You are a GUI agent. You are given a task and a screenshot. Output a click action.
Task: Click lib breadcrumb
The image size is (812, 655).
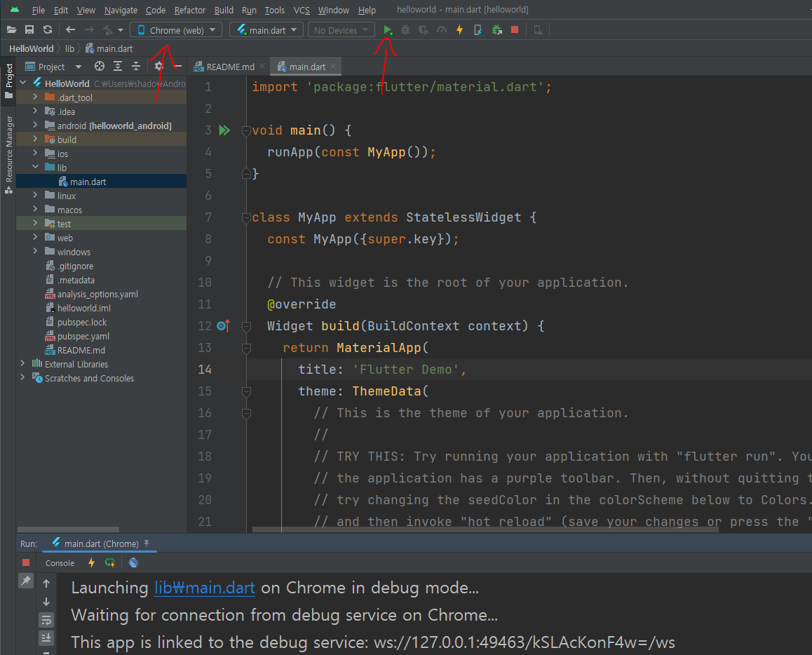coord(69,48)
